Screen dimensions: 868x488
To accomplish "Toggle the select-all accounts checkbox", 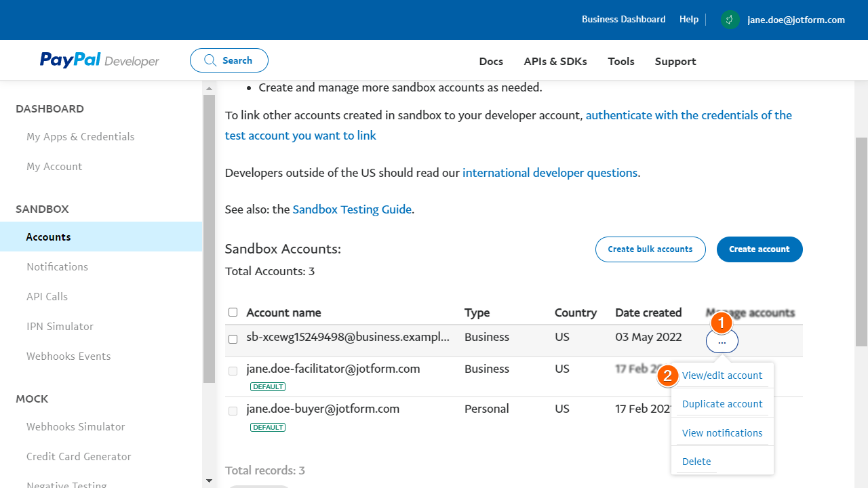I will [233, 312].
